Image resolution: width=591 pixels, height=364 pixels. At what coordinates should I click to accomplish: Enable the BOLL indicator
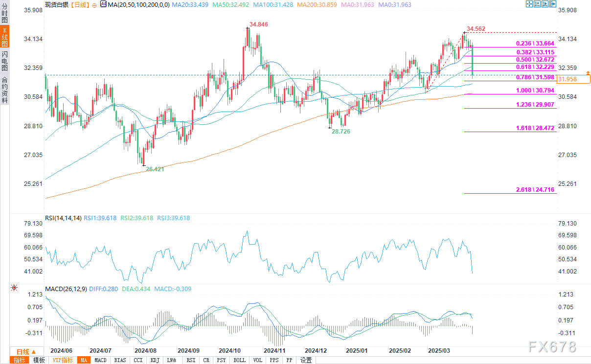pos(240,360)
